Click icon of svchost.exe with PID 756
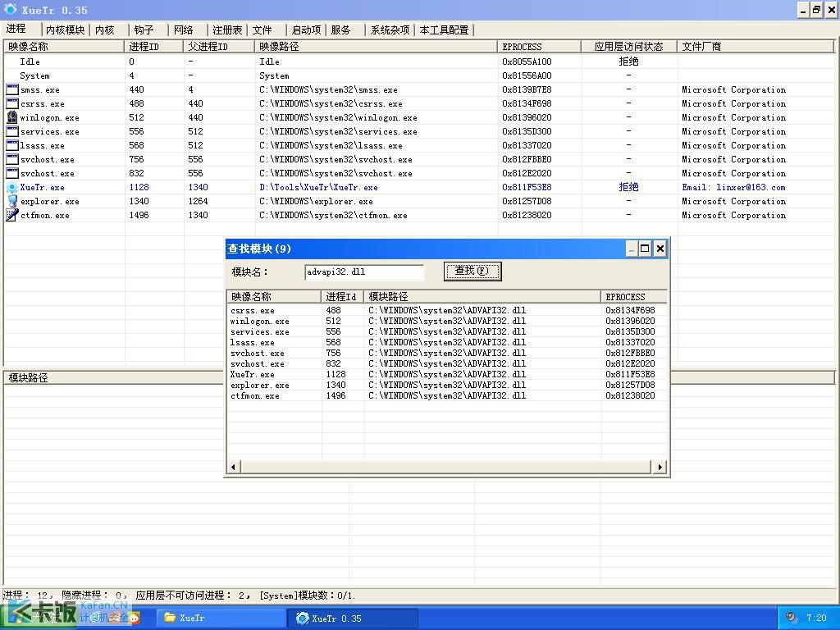 pyautogui.click(x=11, y=159)
